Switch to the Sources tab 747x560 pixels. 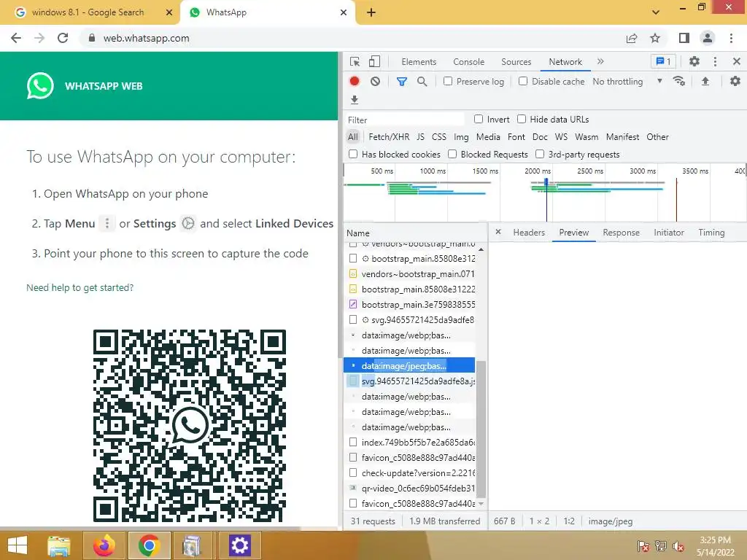coord(516,62)
